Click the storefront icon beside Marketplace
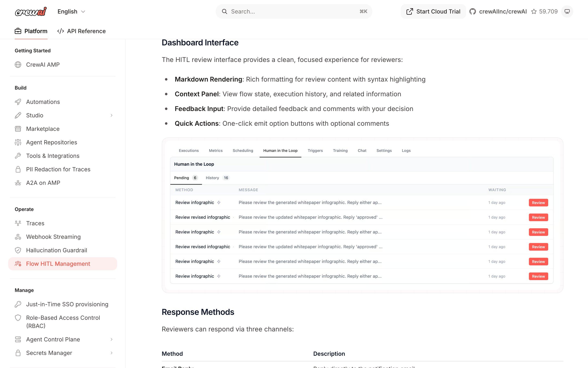The height and width of the screenshot is (368, 588). (18, 129)
